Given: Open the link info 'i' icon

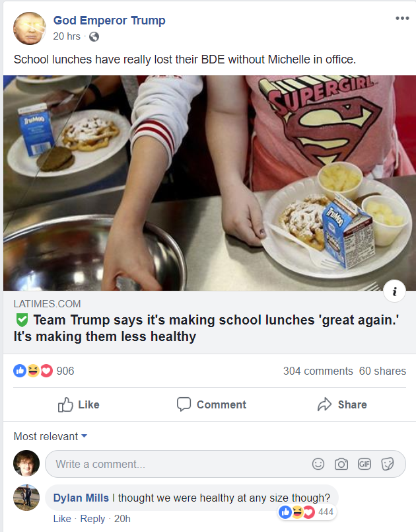Looking at the screenshot, I should click(x=394, y=291).
